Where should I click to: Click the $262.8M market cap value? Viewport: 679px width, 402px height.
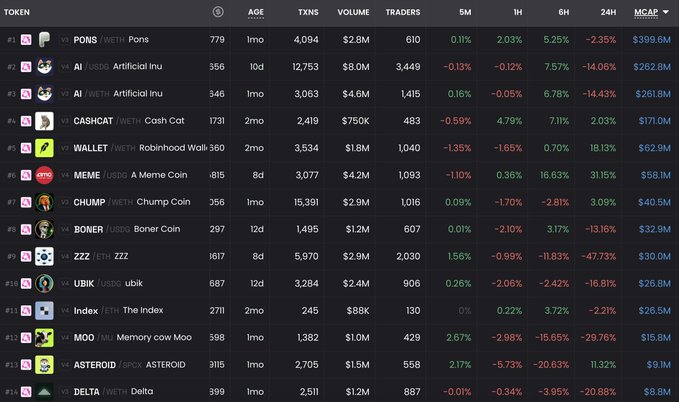tap(652, 67)
